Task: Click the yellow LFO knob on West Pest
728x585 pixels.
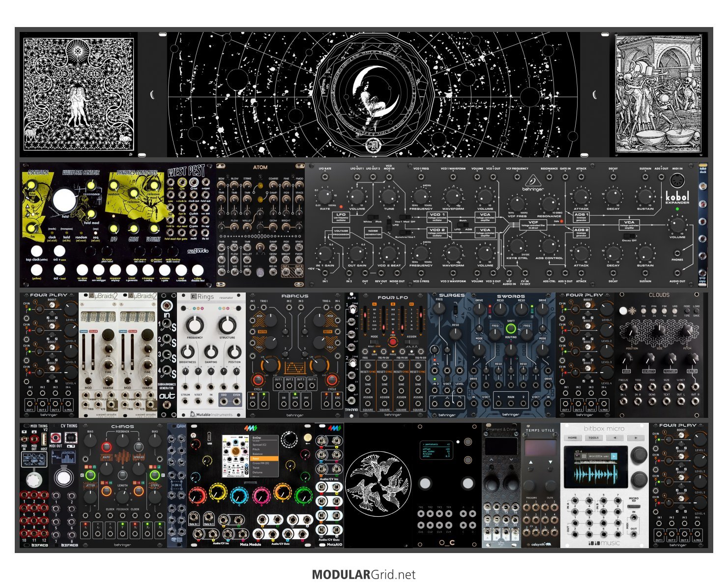Action: (114, 228)
